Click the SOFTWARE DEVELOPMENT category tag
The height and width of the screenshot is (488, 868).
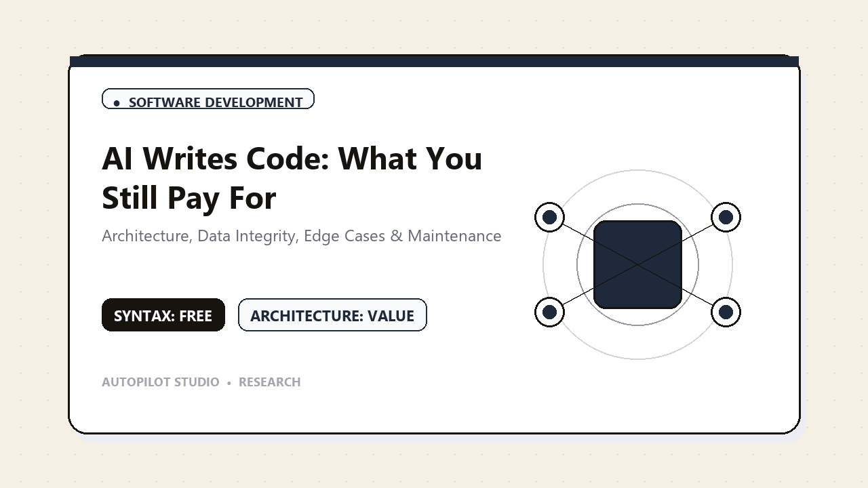(208, 99)
